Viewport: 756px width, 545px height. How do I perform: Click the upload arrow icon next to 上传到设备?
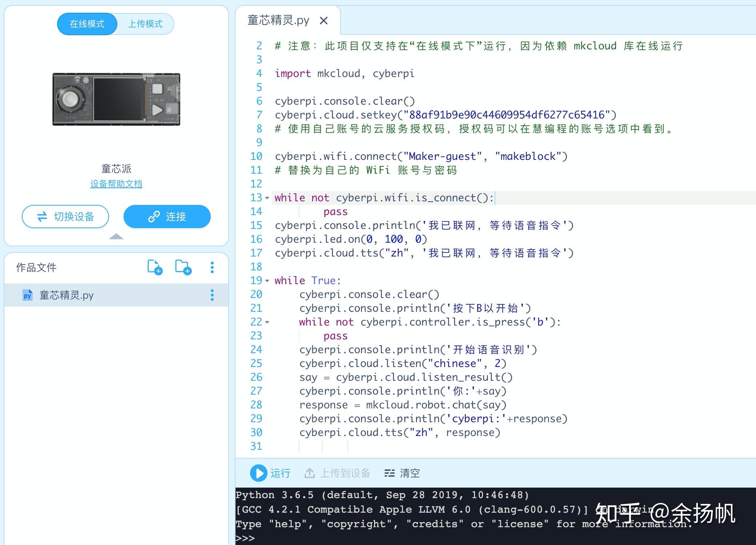tap(310, 473)
